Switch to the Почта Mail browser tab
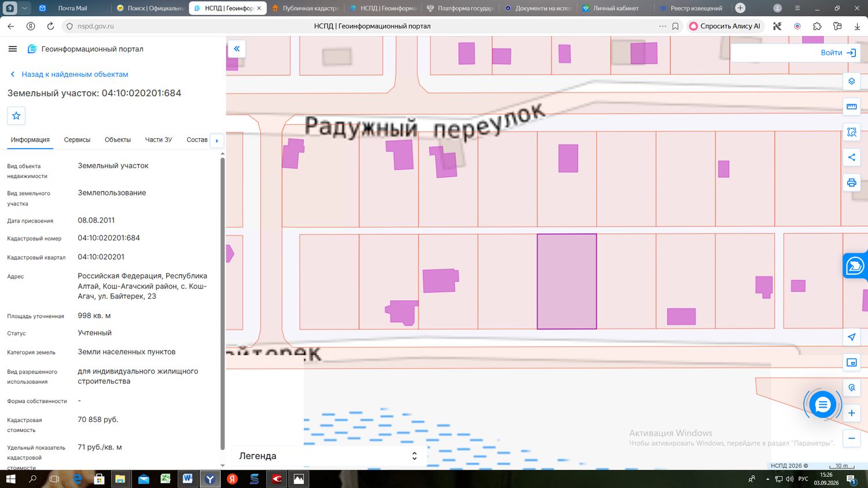868x488 pixels. point(72,8)
